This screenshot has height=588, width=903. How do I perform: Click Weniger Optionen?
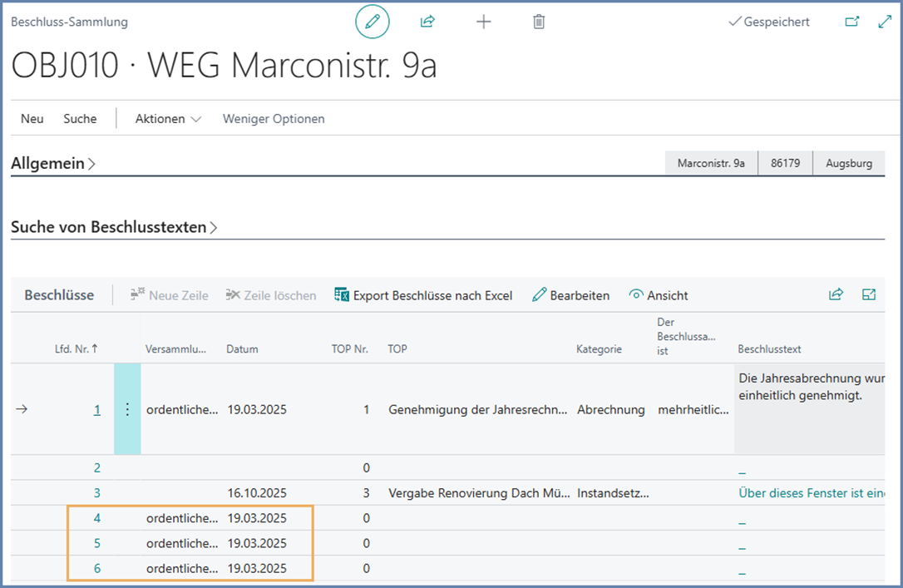[x=274, y=119]
